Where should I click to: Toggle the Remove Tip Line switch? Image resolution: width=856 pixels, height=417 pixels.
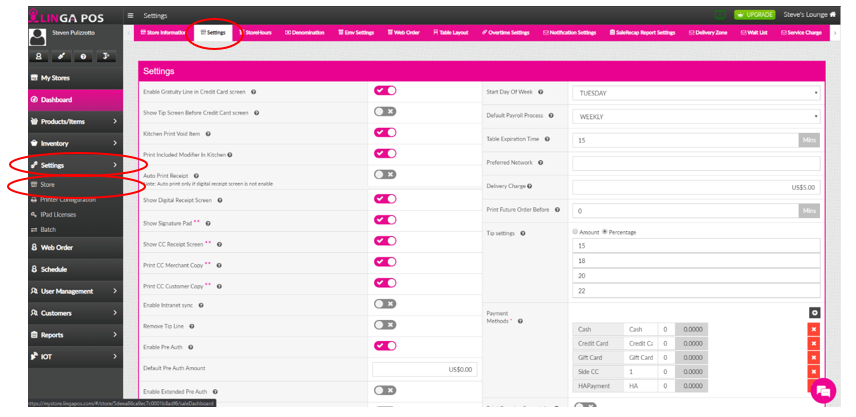pyautogui.click(x=385, y=325)
